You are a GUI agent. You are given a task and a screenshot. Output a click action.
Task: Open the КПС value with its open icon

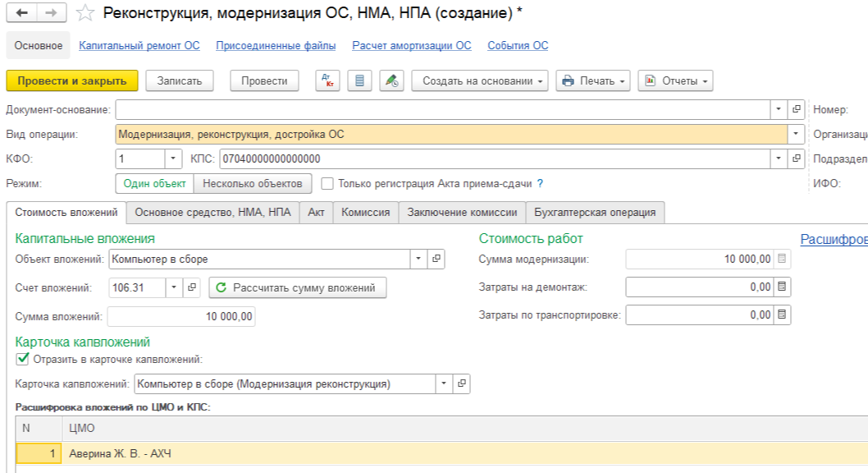pyautogui.click(x=796, y=159)
